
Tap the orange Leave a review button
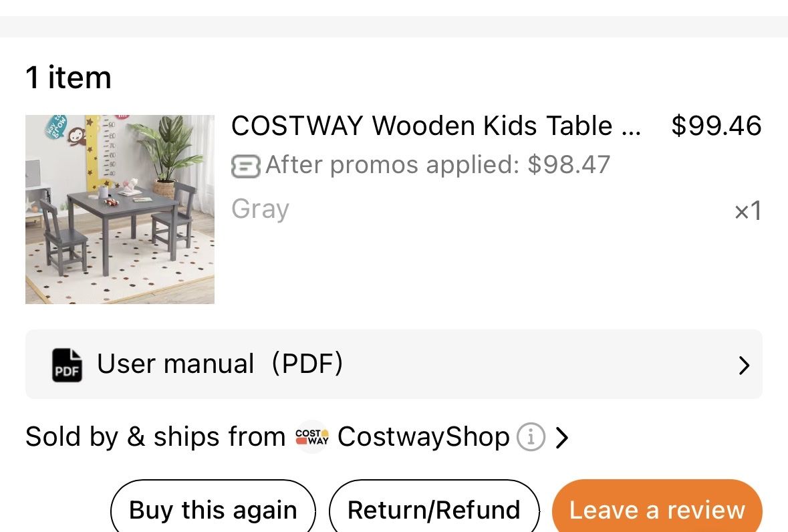(x=657, y=507)
